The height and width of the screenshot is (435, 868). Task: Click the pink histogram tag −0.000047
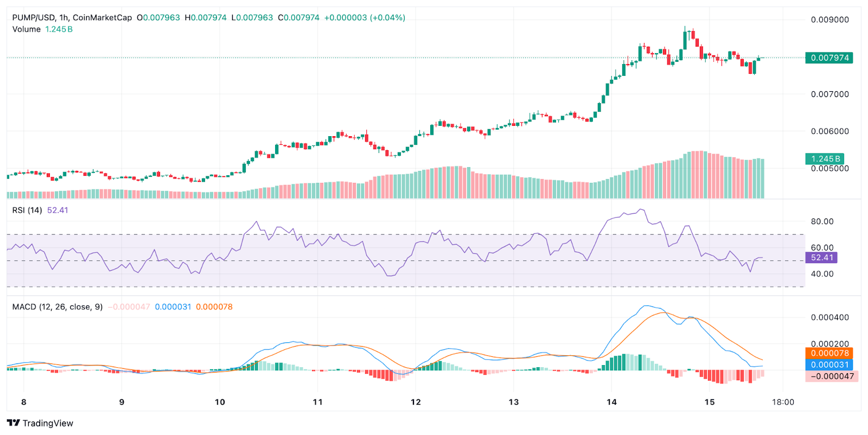[x=832, y=376]
